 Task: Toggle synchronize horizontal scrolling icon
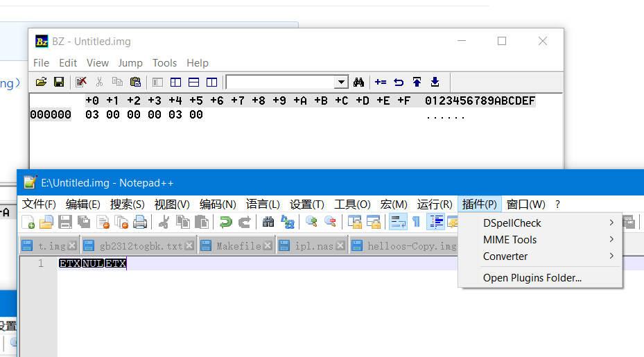374,223
